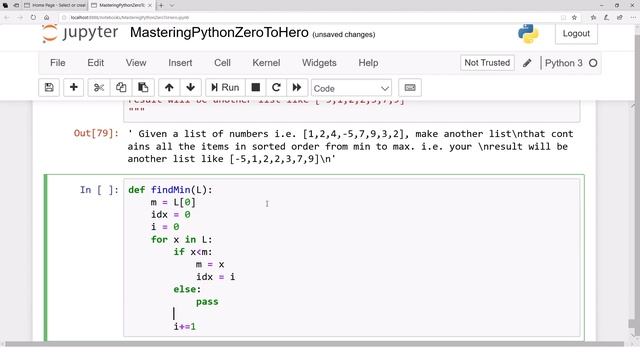Screen dimensions: 640x360
Task: Switch to the Home Page browser tab
Action: point(55,5)
